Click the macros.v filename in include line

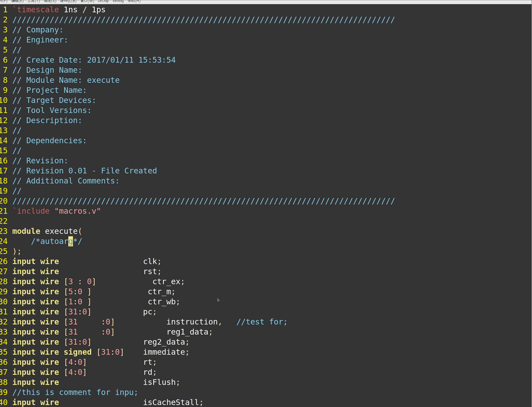tap(77, 211)
